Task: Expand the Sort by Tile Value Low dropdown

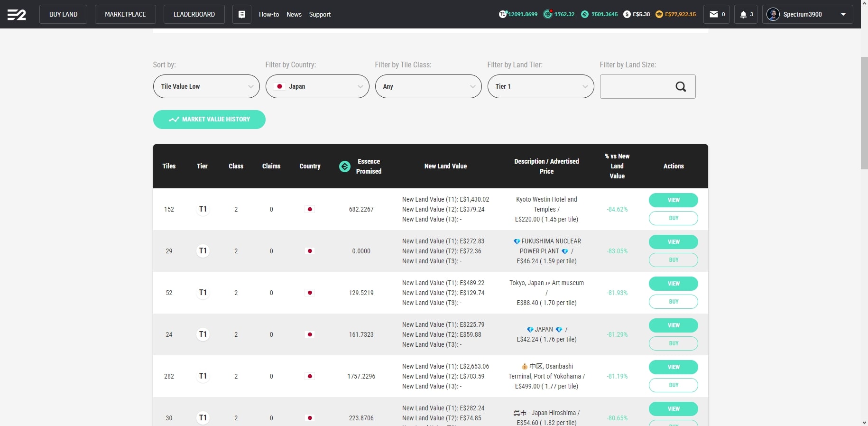Action: (x=206, y=86)
